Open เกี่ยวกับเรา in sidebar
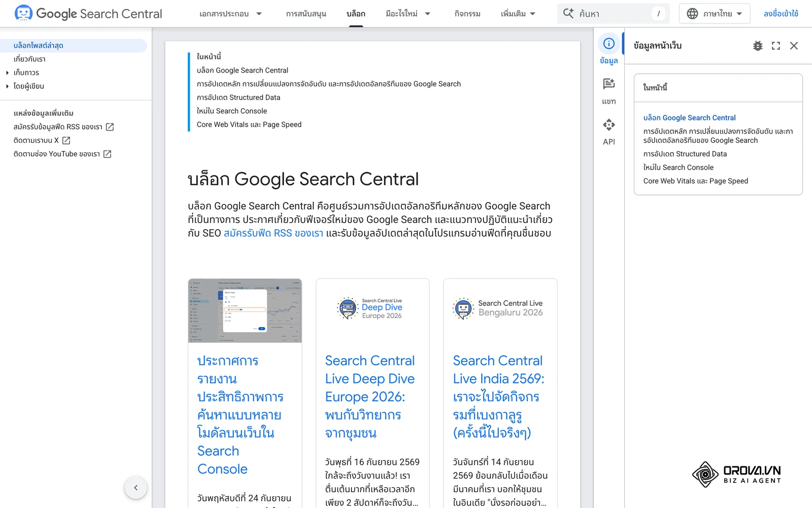812x508 pixels. [x=29, y=59]
